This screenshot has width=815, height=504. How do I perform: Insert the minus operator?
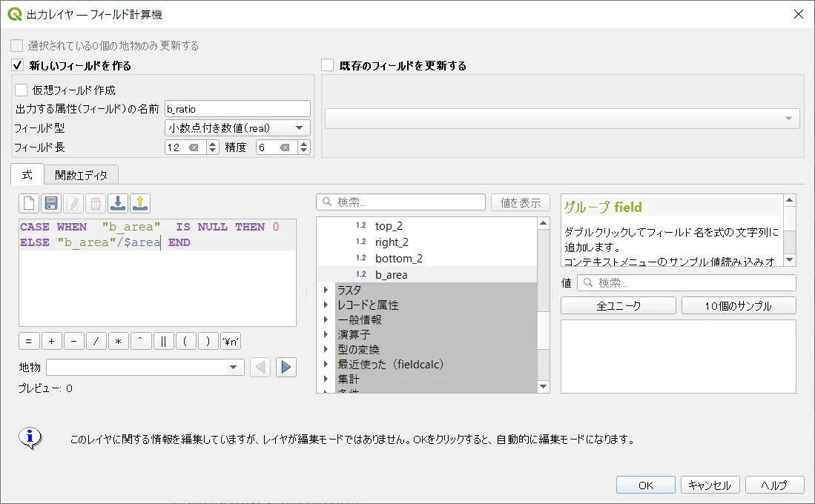click(74, 342)
